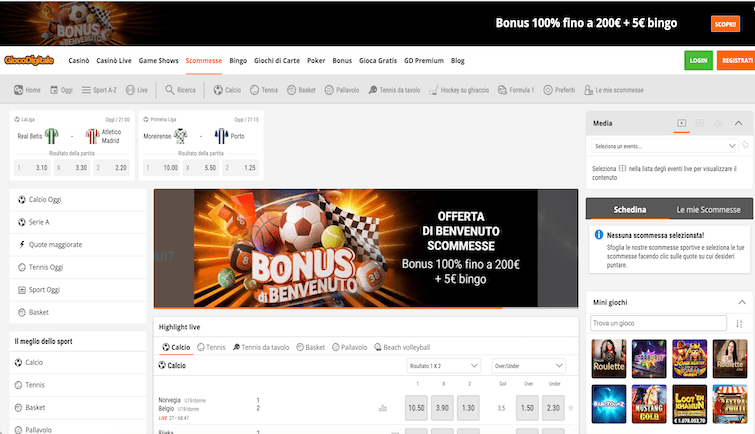The height and width of the screenshot is (434, 755).
Task: Open Loot'en Khamun mini game thumbnail
Action: click(x=690, y=404)
